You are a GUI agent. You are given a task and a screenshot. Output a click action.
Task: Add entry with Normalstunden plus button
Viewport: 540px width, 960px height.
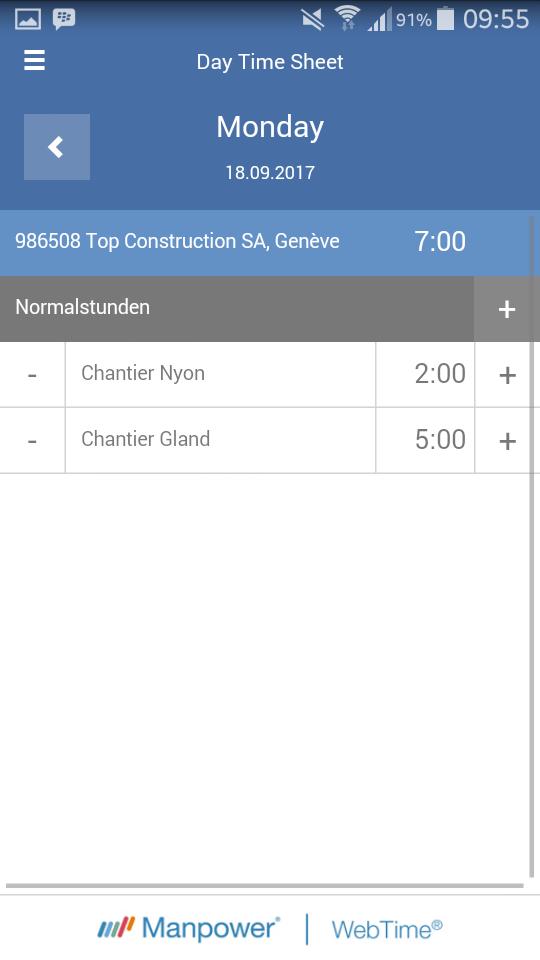(506, 309)
